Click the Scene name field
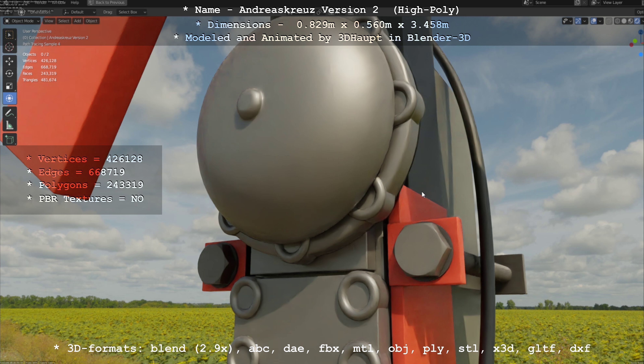The width and height of the screenshot is (644, 364). (554, 2)
